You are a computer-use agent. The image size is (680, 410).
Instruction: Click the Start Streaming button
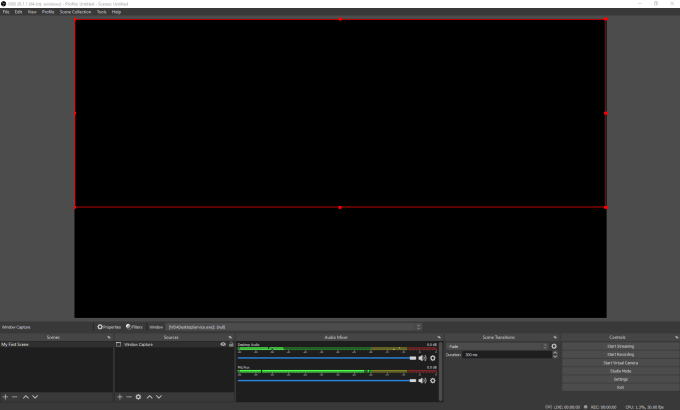tap(620, 346)
